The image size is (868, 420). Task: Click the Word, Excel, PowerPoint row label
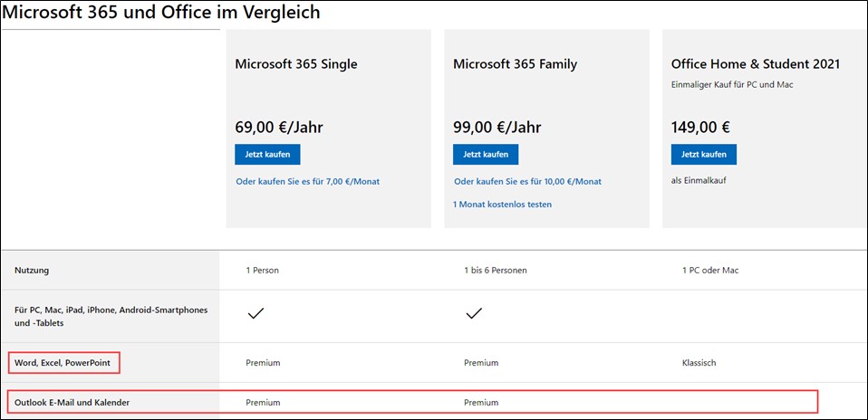click(63, 363)
